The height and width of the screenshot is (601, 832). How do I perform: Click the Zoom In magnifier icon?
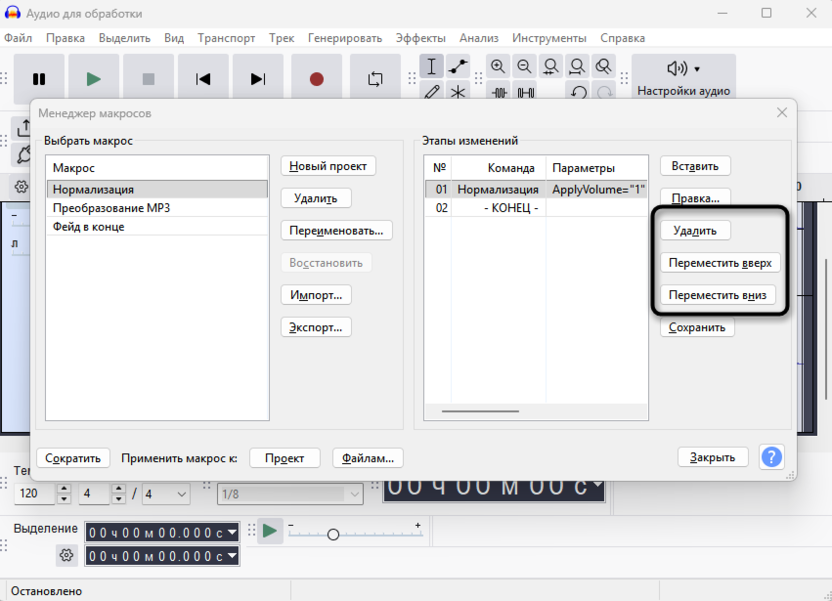(498, 67)
